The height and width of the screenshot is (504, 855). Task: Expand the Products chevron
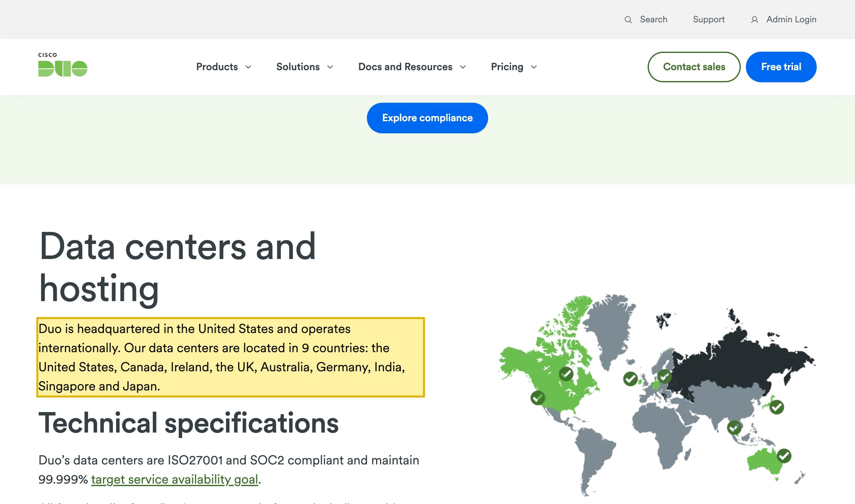point(248,67)
